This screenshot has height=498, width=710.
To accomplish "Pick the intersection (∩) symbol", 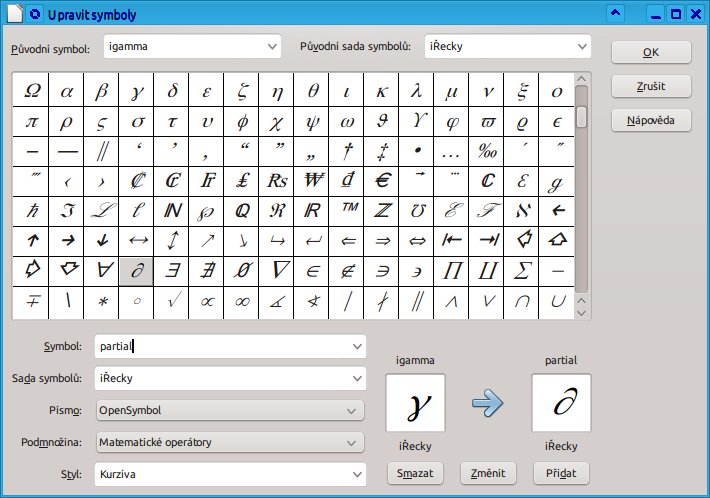I will coord(522,302).
